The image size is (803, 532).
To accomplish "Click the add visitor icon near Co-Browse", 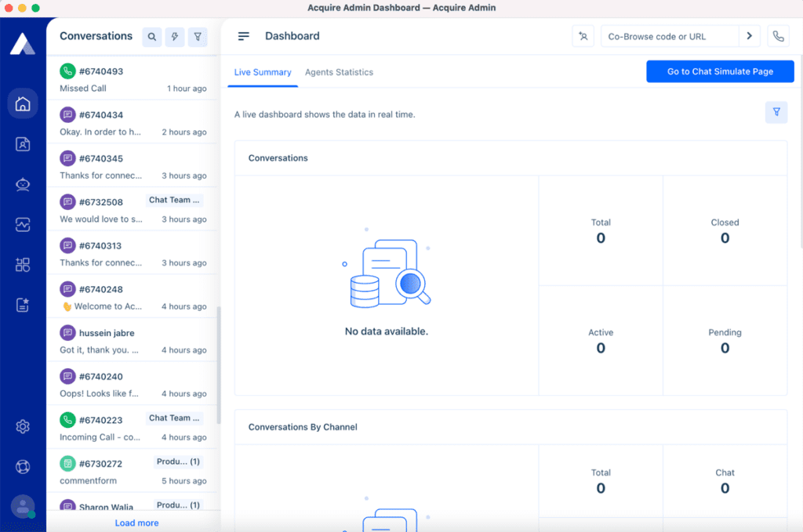I will [x=583, y=36].
